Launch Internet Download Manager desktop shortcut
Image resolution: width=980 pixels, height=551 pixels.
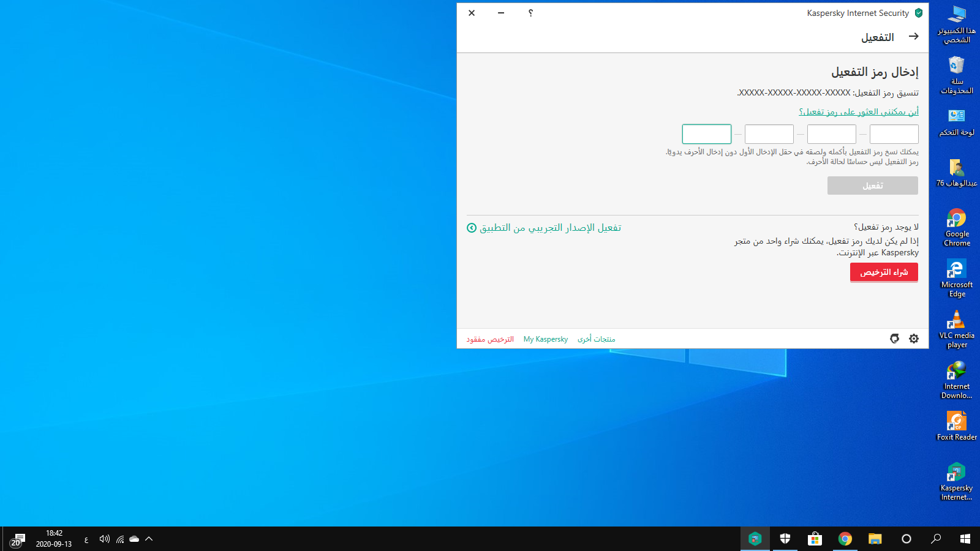click(957, 380)
